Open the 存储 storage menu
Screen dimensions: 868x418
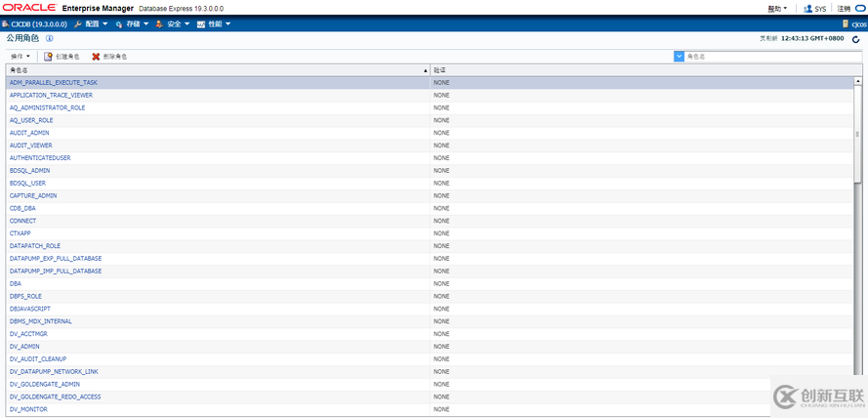tap(132, 23)
